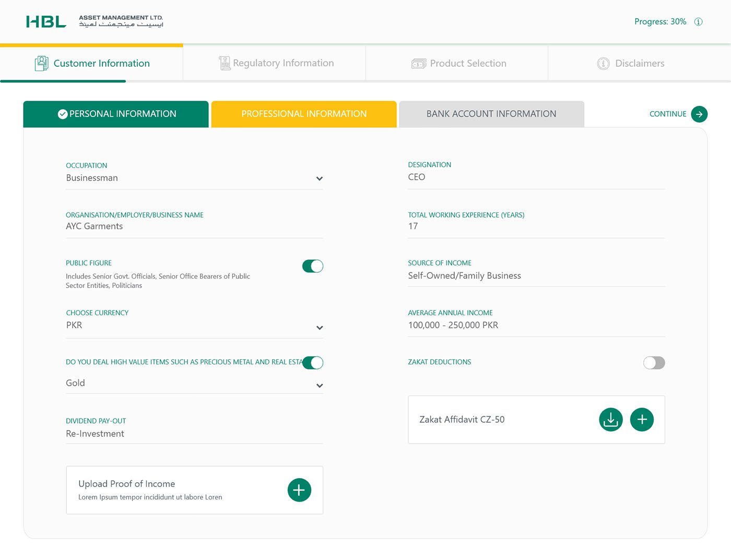The height and width of the screenshot is (560, 731).
Task: Click the Upload Proof of Income title
Action: (x=126, y=484)
